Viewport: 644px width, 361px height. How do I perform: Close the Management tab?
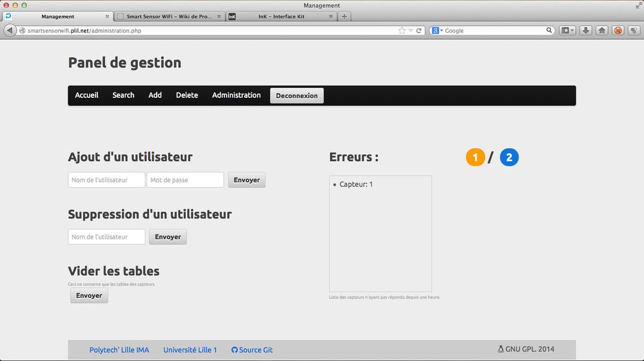coord(108,17)
